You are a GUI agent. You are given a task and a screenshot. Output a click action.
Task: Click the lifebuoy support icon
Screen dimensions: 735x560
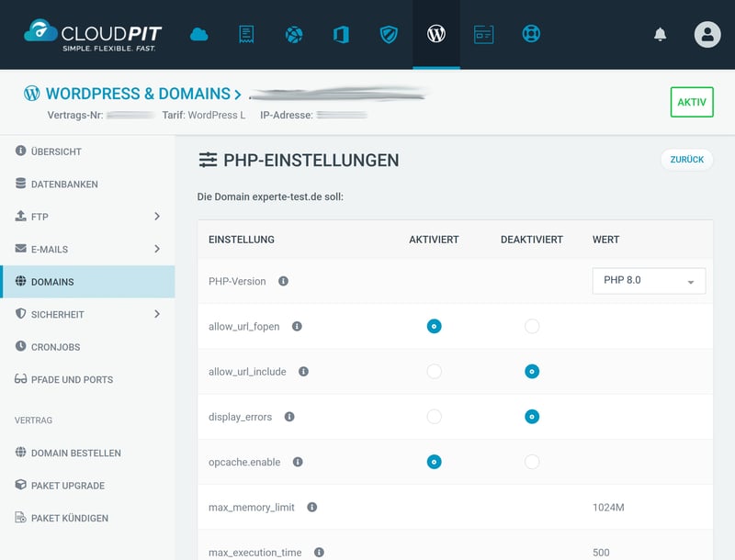pyautogui.click(x=531, y=35)
